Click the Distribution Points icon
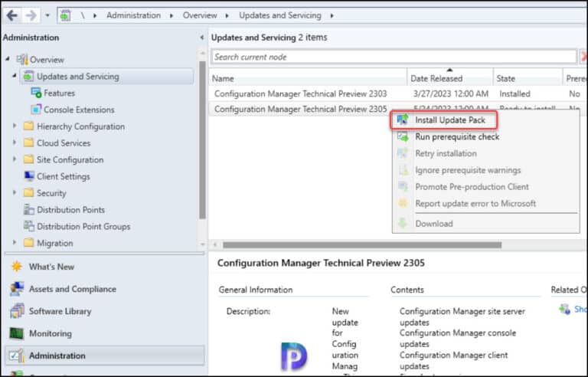 [x=29, y=209]
